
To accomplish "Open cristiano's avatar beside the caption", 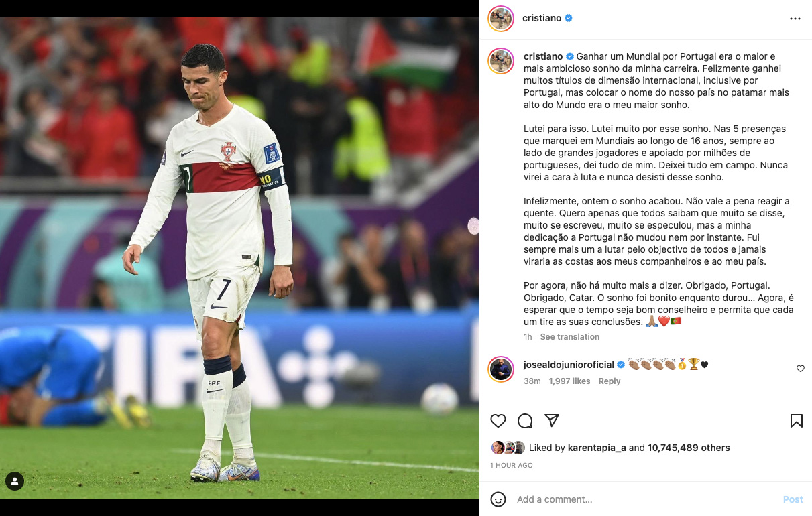I will click(501, 61).
